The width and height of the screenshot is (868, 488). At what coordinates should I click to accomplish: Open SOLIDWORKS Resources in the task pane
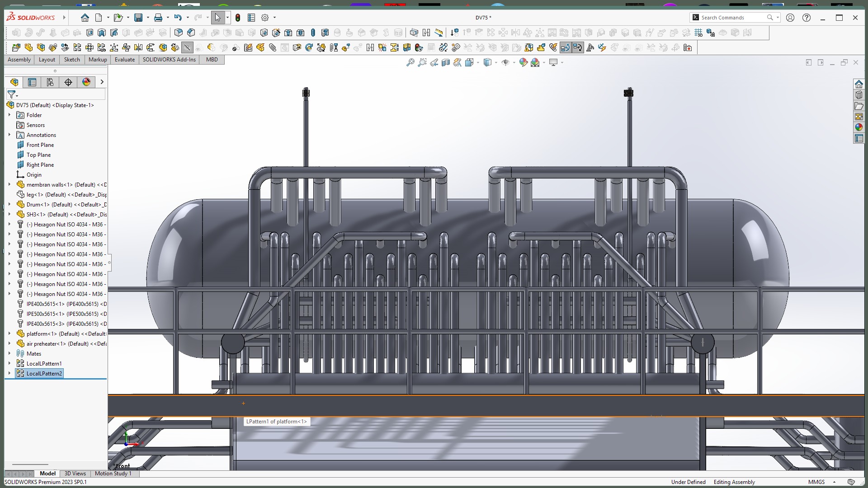tap(859, 84)
